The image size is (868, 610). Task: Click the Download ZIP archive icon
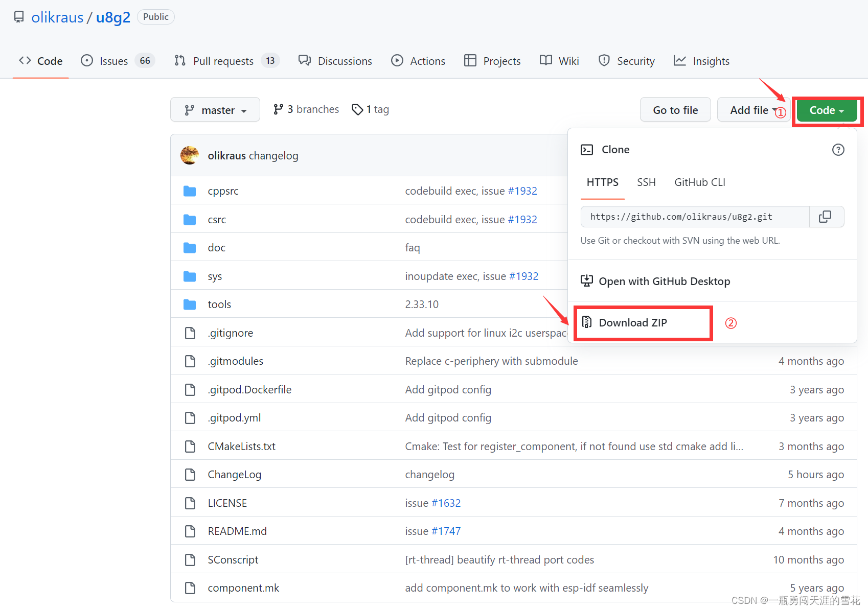click(587, 322)
